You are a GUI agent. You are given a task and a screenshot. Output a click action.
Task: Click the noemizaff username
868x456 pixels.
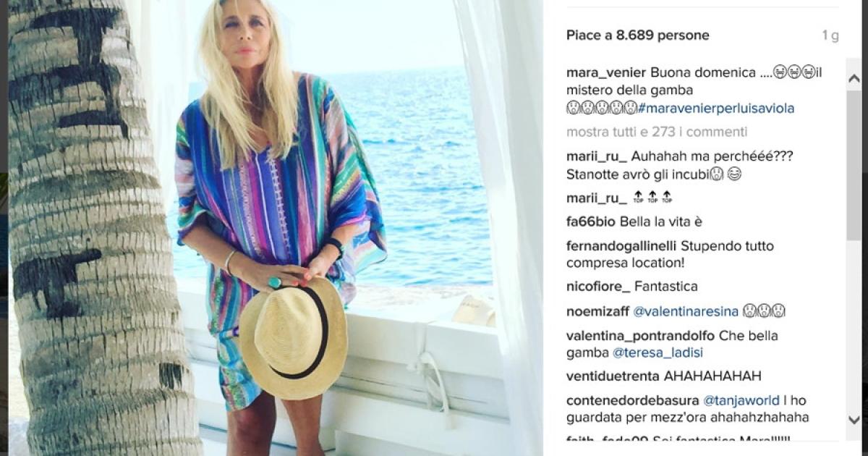pos(597,311)
